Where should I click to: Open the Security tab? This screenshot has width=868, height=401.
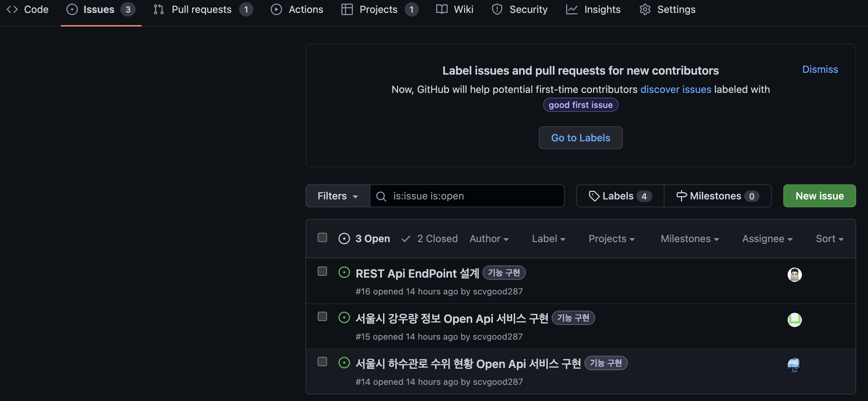click(x=519, y=9)
